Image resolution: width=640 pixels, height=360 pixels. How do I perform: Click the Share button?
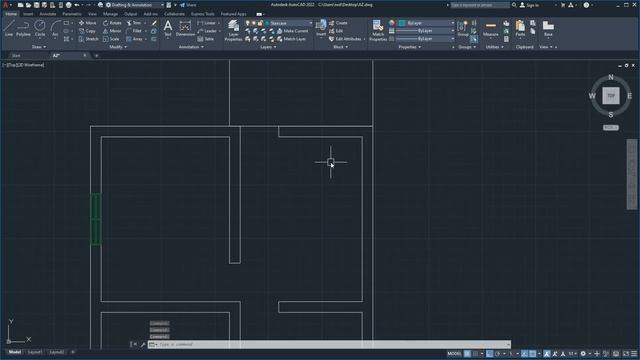pyautogui.click(x=188, y=5)
